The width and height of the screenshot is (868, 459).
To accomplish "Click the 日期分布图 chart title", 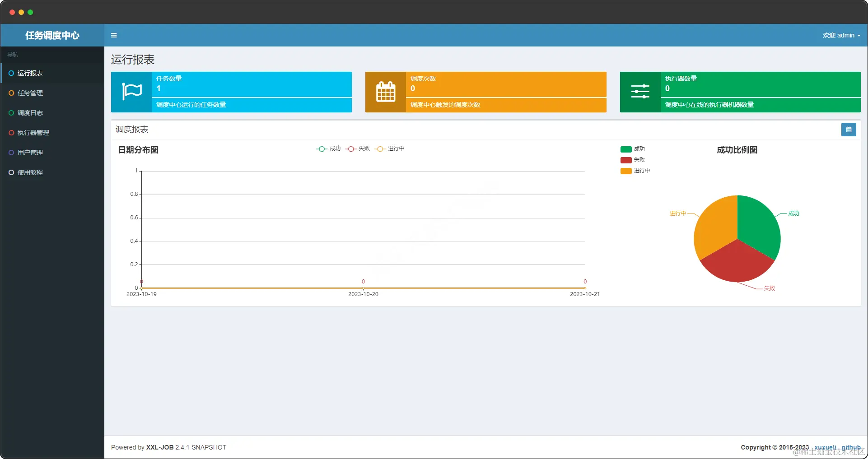I will (138, 150).
